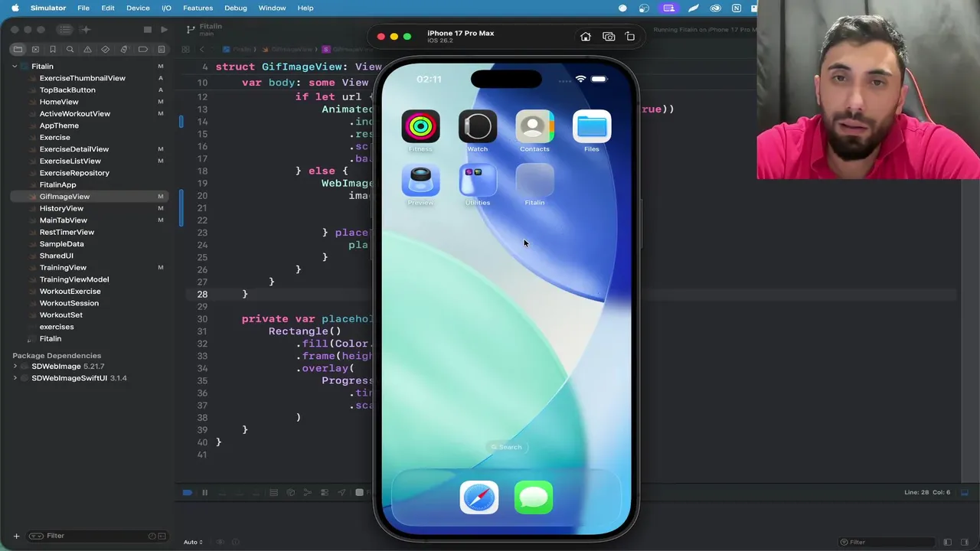Open the I/O menu
Image resolution: width=980 pixels, height=551 pixels.
pyautogui.click(x=166, y=8)
